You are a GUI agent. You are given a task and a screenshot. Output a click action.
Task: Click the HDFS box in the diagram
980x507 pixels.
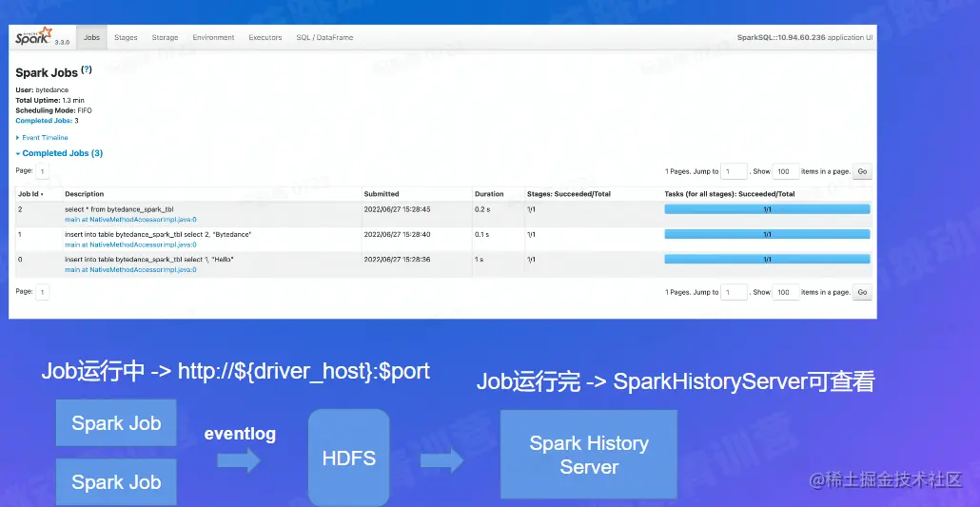coord(349,458)
